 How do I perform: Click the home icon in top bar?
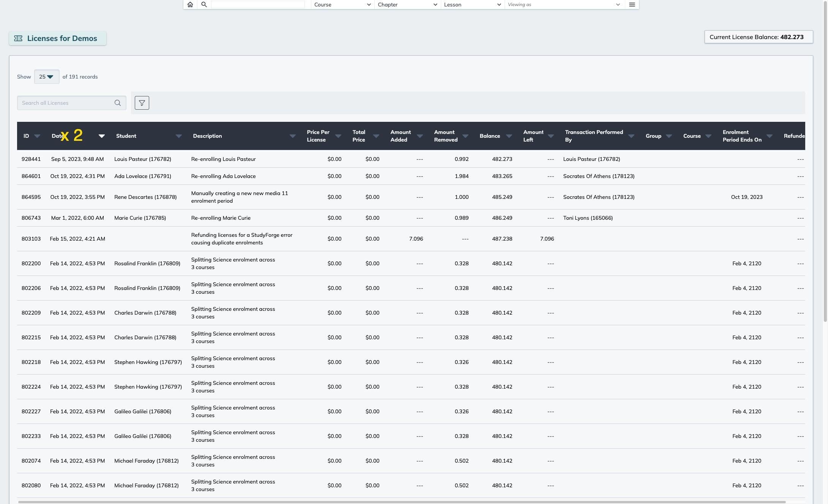pos(190,5)
